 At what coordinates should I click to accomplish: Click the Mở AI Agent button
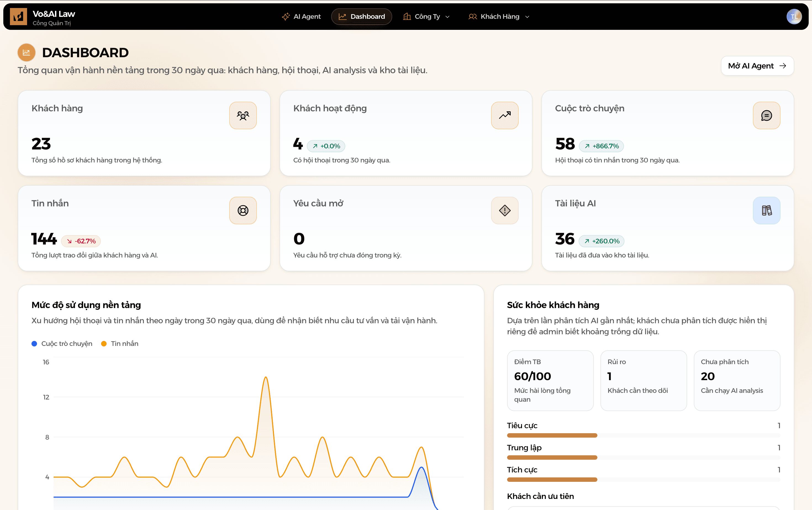[x=757, y=66]
